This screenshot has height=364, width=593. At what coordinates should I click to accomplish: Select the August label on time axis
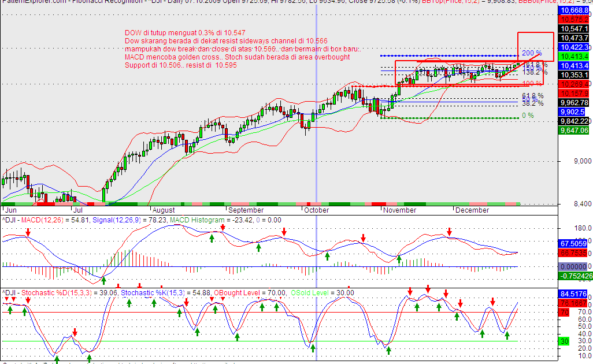tap(164, 210)
